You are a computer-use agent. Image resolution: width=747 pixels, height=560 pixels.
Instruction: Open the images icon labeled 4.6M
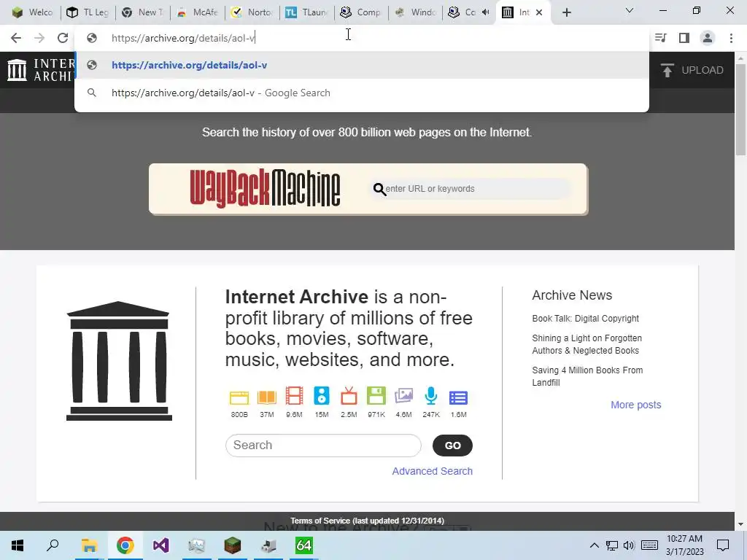tap(403, 396)
